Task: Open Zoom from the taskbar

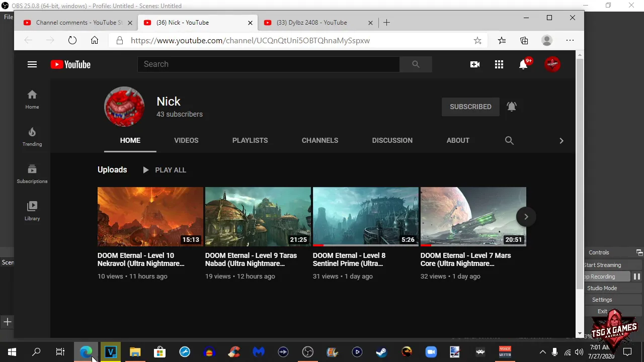Action: point(431,352)
